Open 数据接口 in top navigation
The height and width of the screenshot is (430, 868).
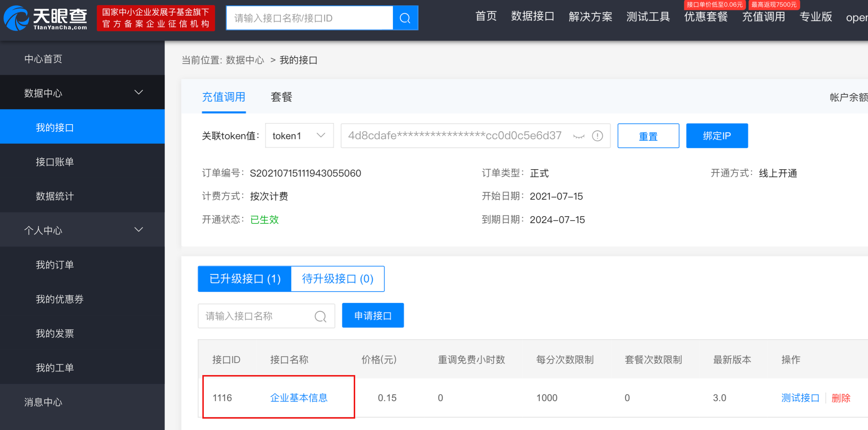click(533, 16)
